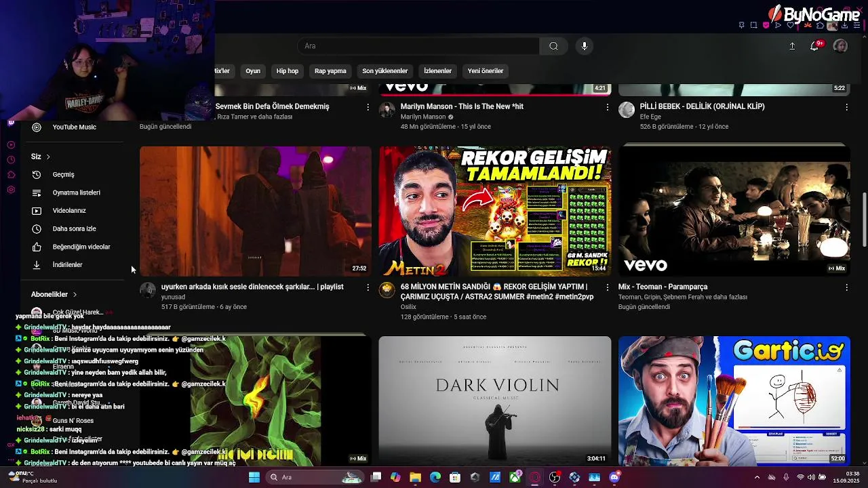
Task: Select the Hip hop filter chip
Action: (288, 70)
